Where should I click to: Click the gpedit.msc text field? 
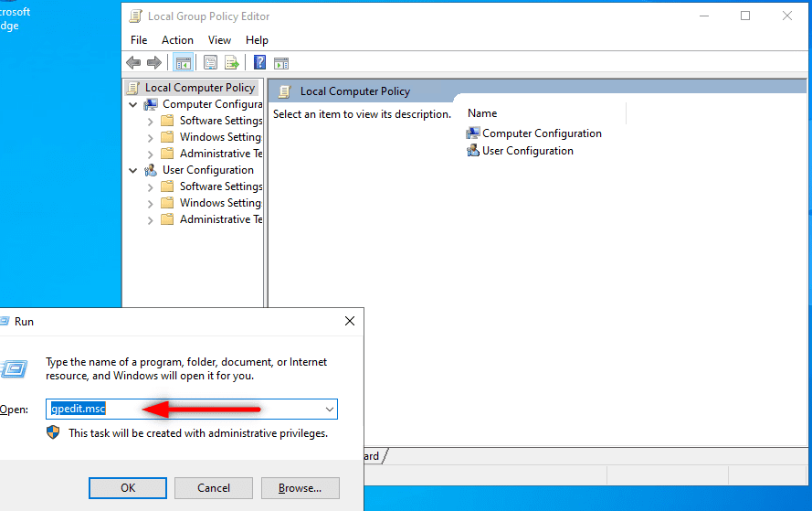183,410
